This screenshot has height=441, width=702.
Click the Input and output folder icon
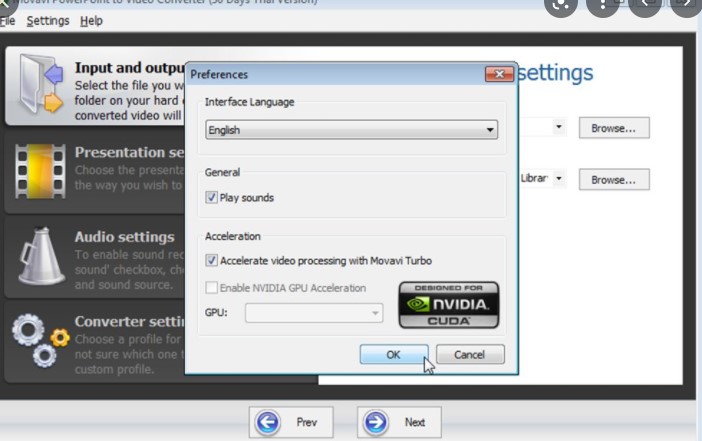tap(41, 83)
